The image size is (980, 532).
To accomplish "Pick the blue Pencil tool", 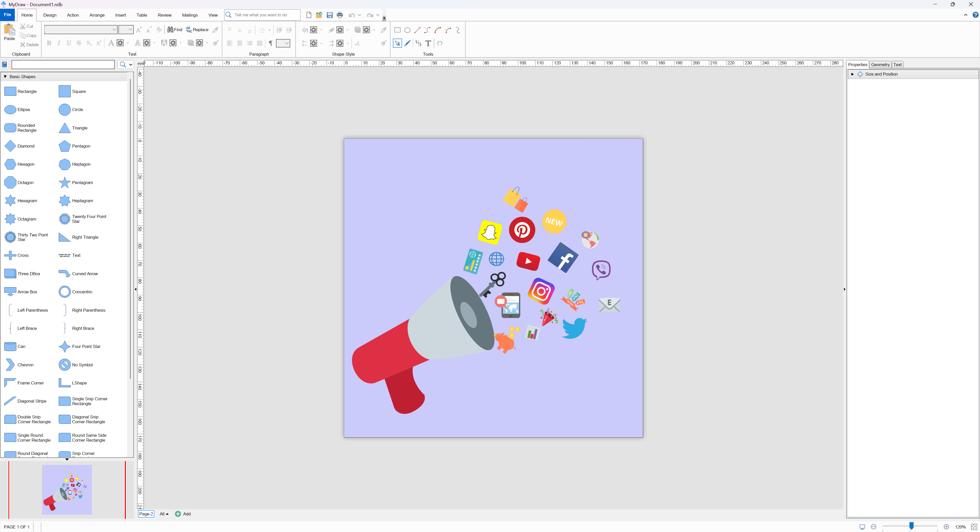I will point(407,43).
